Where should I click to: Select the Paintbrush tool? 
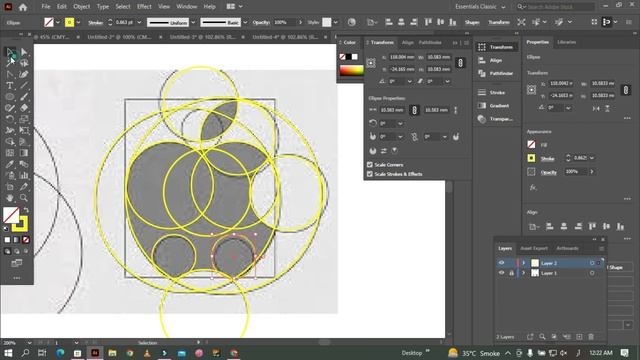click(24, 97)
